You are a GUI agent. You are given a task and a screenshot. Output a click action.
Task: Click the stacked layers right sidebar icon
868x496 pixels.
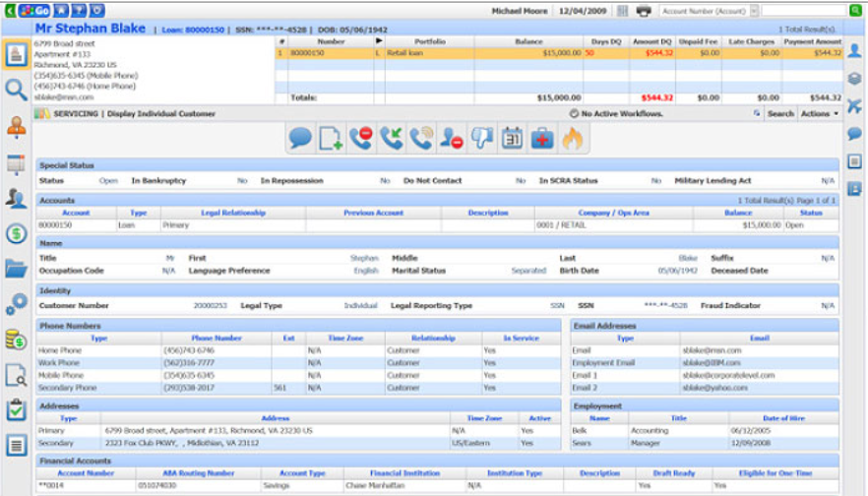pyautogui.click(x=854, y=79)
